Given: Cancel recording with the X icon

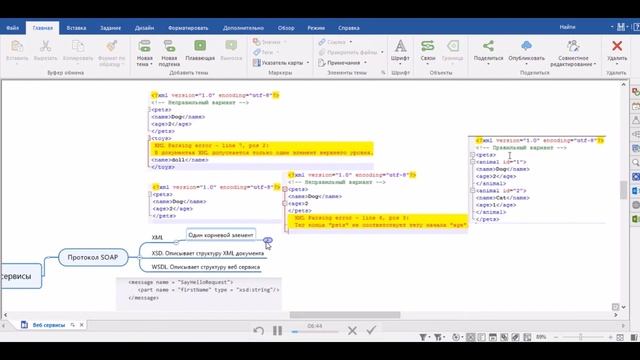Looking at the screenshot, I should pyautogui.click(x=352, y=330).
